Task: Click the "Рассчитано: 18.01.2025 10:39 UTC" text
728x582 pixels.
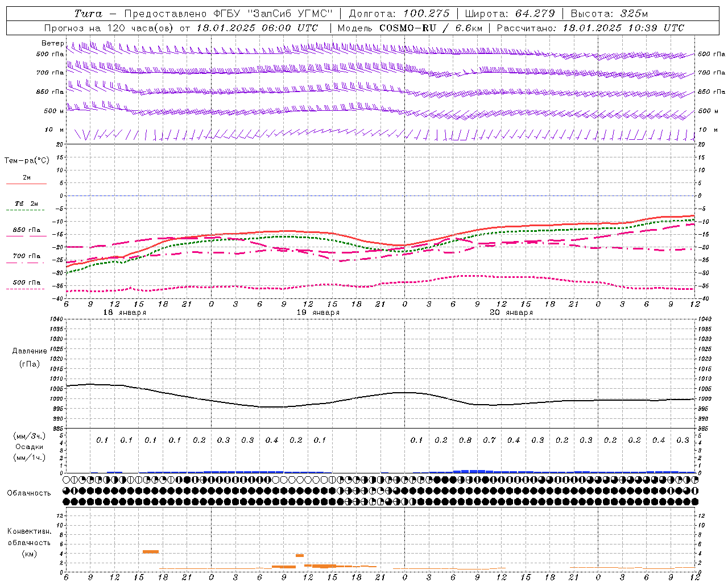Action: click(x=590, y=28)
